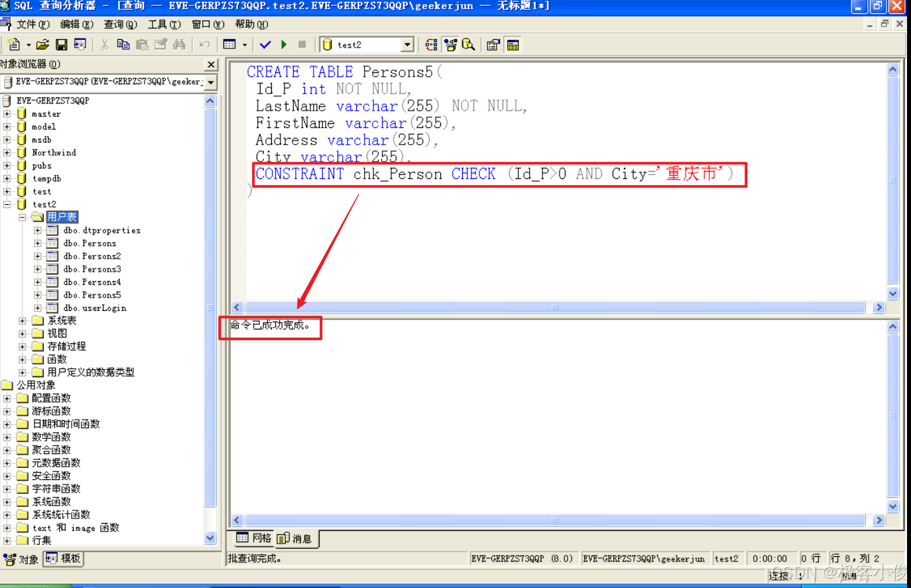911x588 pixels.
Task: Open the test2 database combo box
Action: [x=367, y=44]
